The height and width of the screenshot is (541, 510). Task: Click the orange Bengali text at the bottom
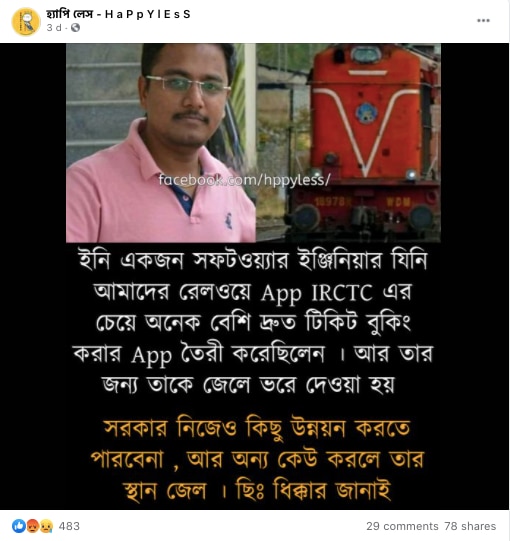click(257, 459)
